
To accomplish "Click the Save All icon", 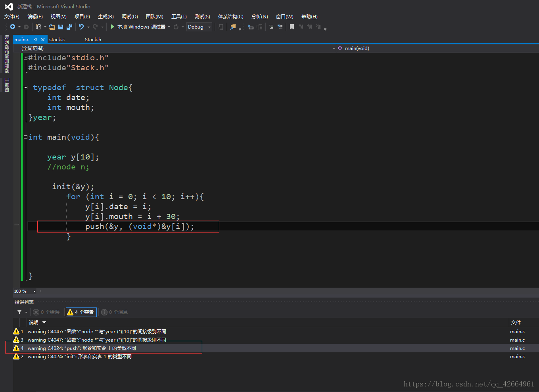I will tap(69, 27).
